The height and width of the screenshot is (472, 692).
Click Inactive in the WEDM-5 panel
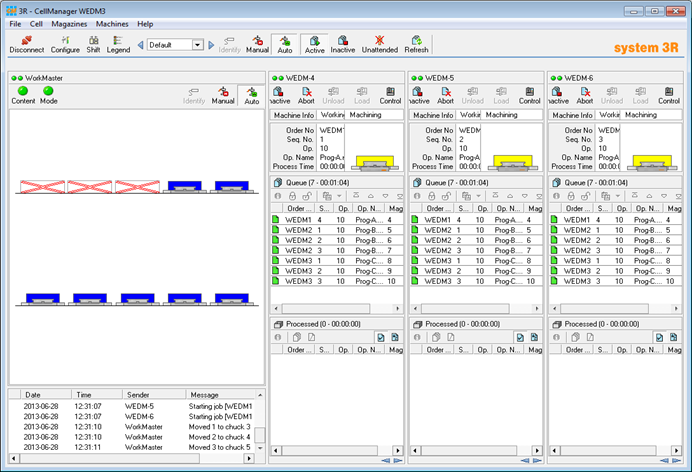(x=419, y=95)
